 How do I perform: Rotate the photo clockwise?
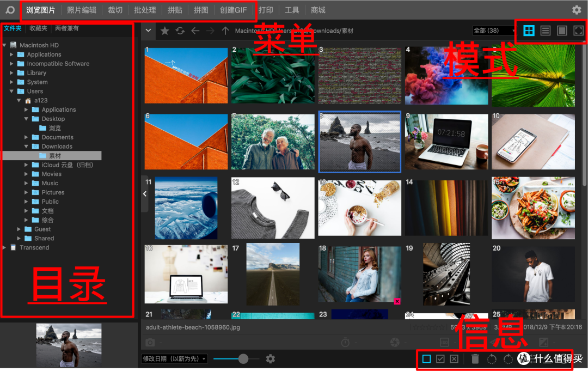(x=508, y=359)
